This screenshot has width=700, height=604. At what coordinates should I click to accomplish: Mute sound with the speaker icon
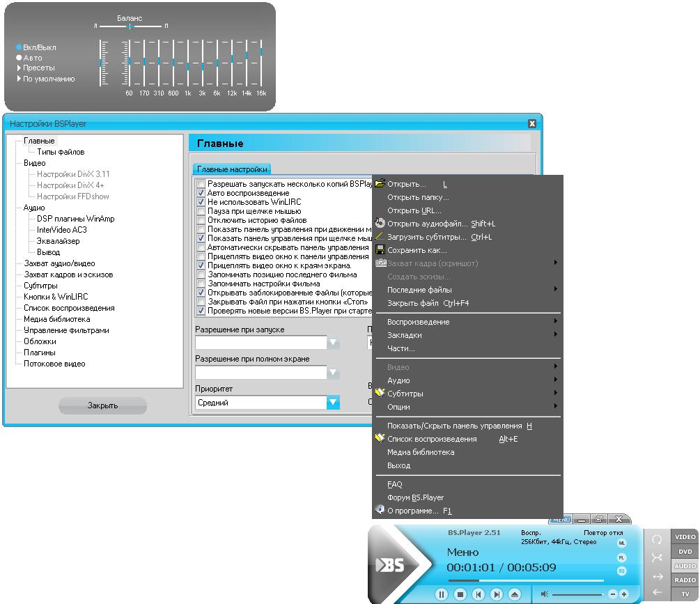(x=545, y=594)
